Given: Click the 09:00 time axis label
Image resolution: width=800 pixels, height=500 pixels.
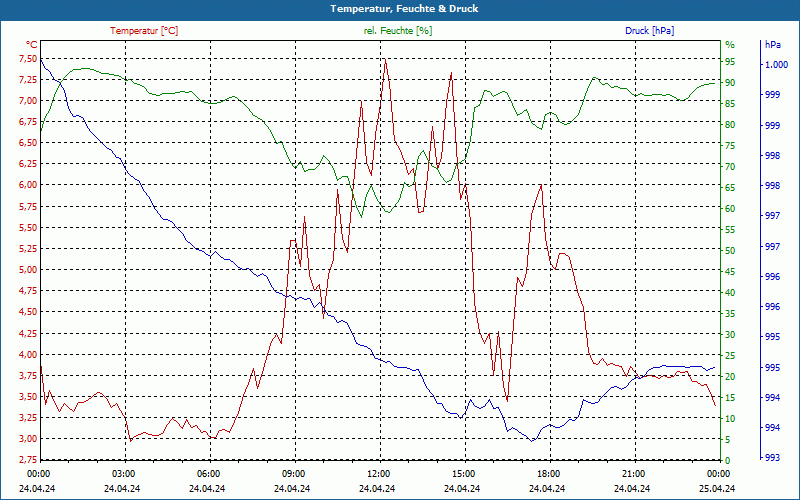Looking at the screenshot, I should click(x=293, y=474).
